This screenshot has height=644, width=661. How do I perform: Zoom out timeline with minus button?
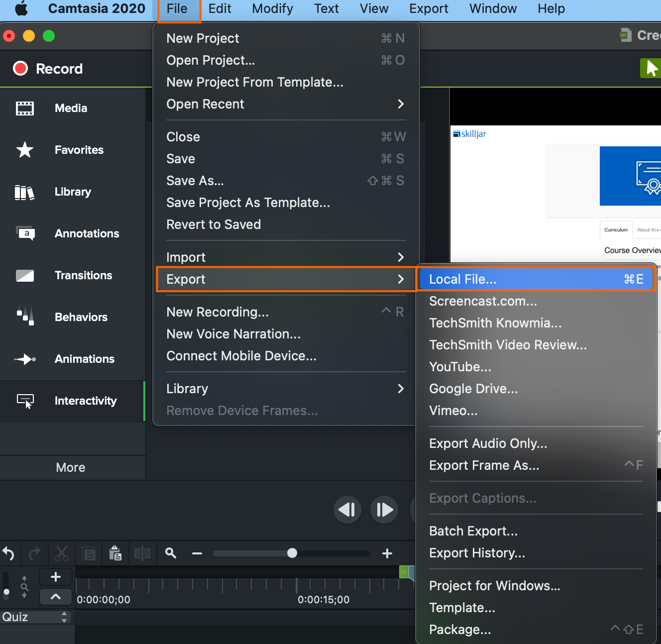tap(197, 553)
